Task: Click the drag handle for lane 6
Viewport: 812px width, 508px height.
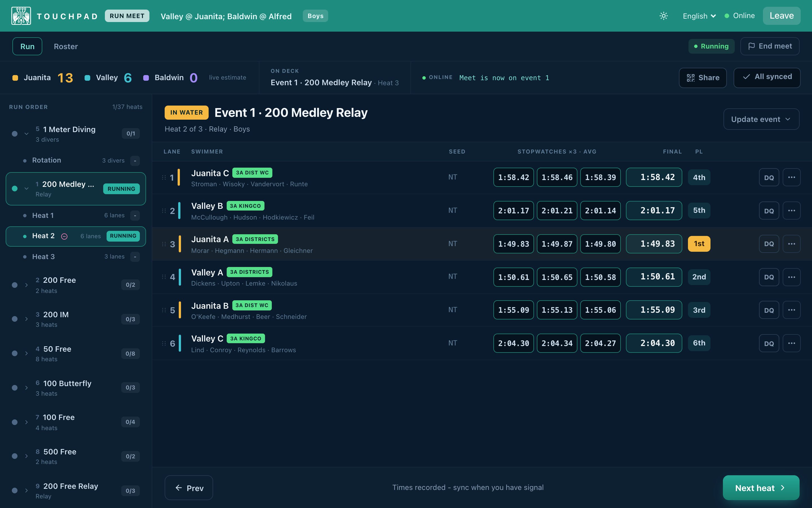Action: [164, 343]
